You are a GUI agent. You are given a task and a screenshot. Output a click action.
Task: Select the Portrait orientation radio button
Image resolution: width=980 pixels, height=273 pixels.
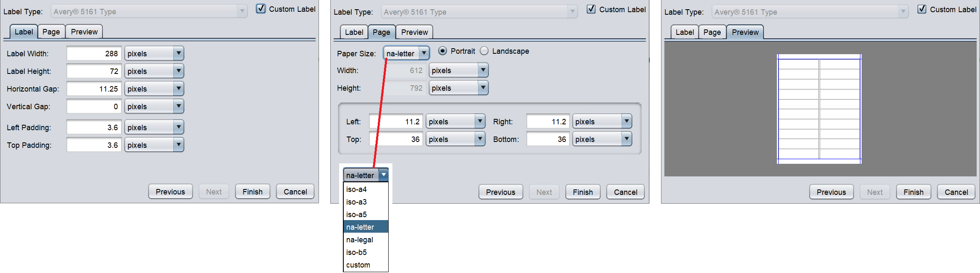(442, 51)
